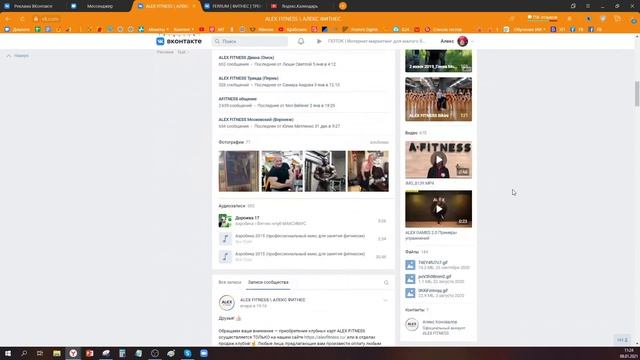Open the ALEX FITNESS Триада (Пермь) discussion
The width and height of the screenshot is (640, 360).
pos(248,78)
